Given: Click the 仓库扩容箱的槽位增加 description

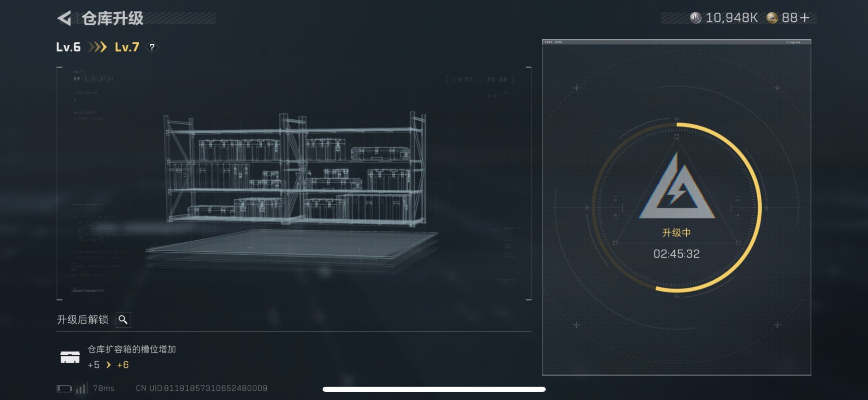Looking at the screenshot, I should [132, 349].
